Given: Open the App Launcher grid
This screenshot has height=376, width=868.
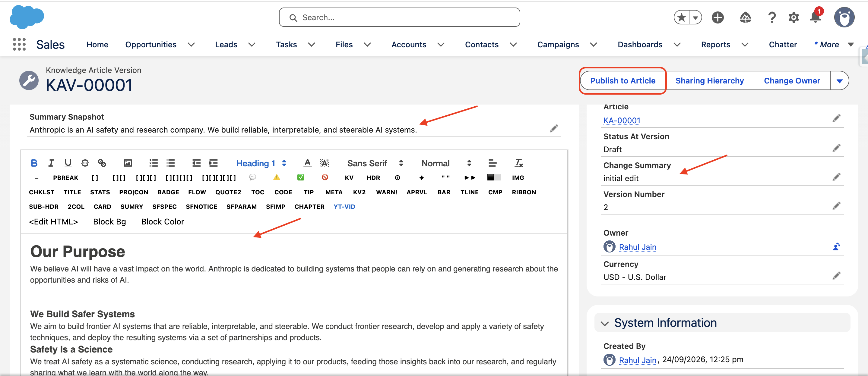Looking at the screenshot, I should tap(19, 44).
